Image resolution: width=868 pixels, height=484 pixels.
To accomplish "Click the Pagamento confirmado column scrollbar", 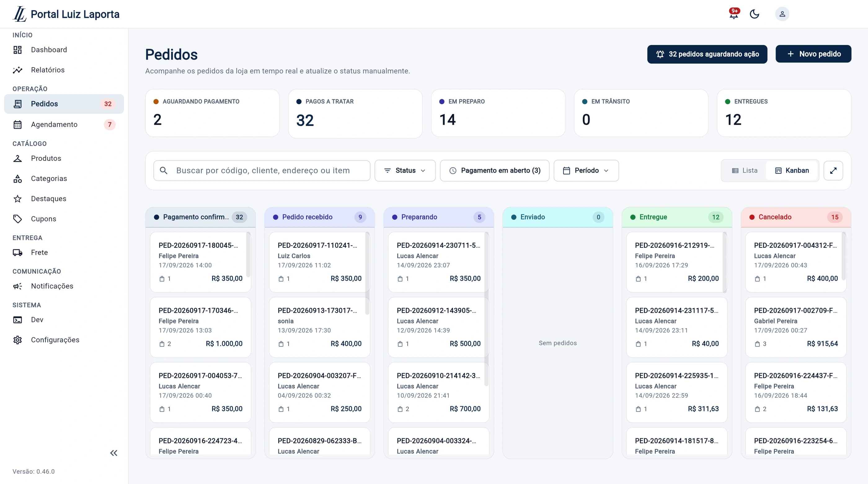I will click(248, 255).
